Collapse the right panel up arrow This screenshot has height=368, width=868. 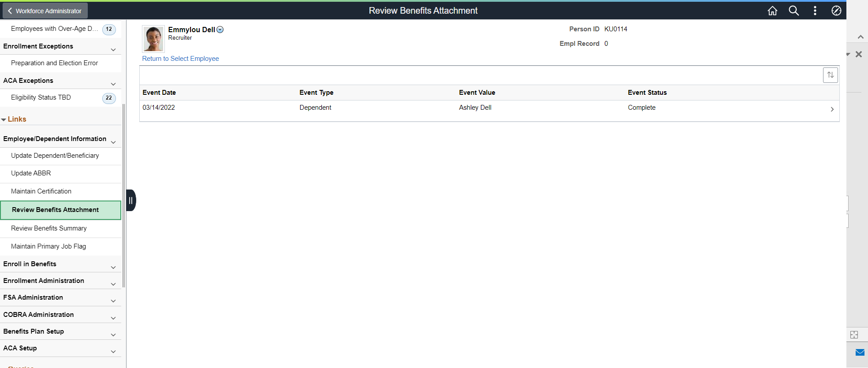[860, 37]
